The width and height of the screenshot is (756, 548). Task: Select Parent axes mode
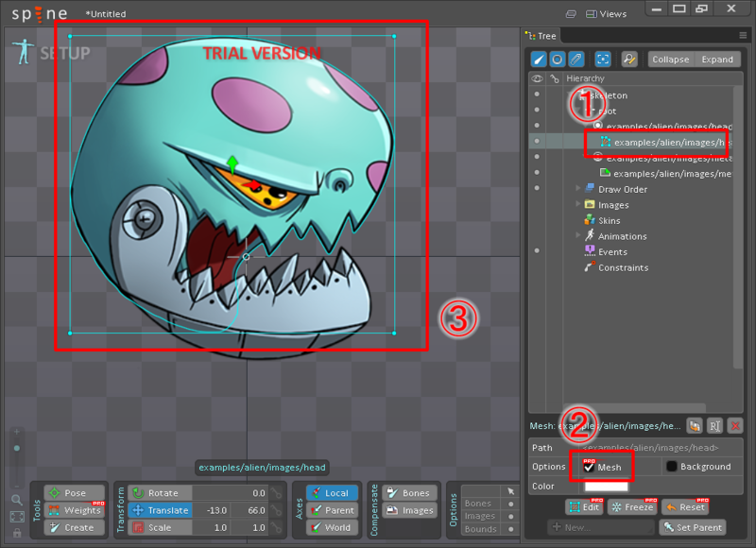pos(333,510)
